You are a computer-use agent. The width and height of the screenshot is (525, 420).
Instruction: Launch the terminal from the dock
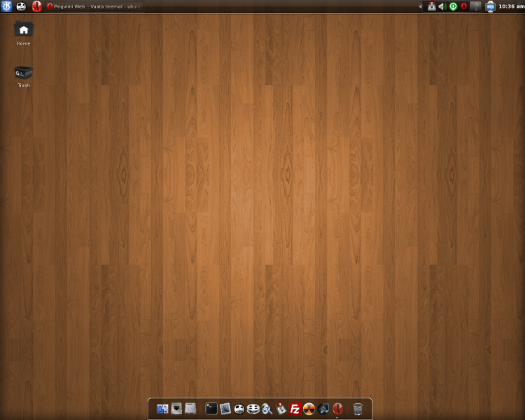211,409
